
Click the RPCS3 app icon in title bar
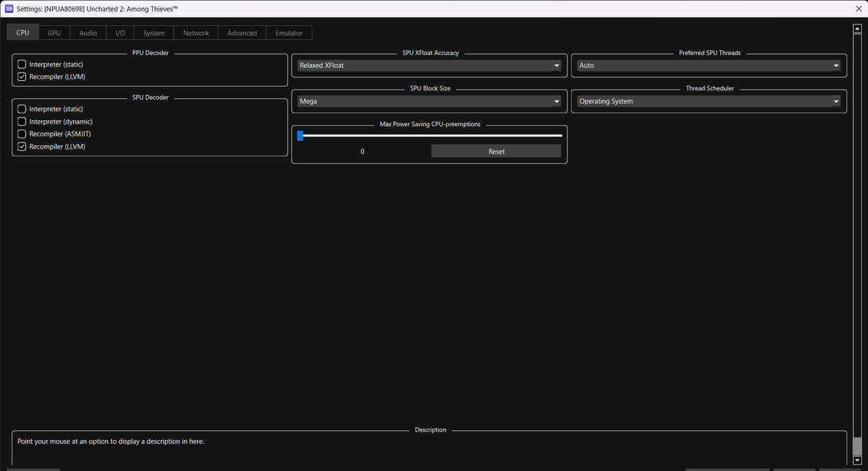(x=9, y=9)
